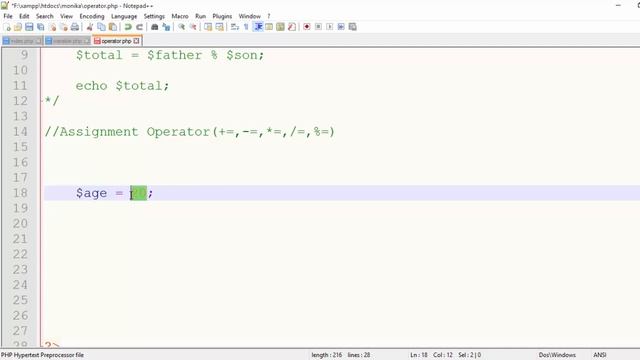Redo the last undone edit
The image size is (640, 360).
click(139, 27)
